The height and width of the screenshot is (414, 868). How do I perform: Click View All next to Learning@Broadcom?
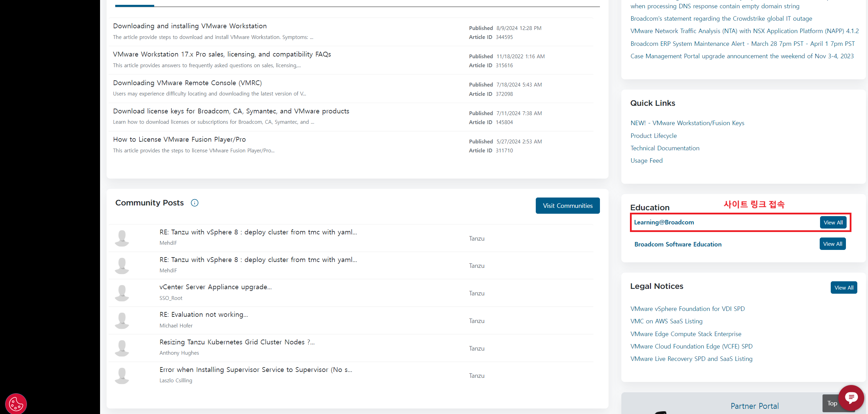(x=833, y=222)
